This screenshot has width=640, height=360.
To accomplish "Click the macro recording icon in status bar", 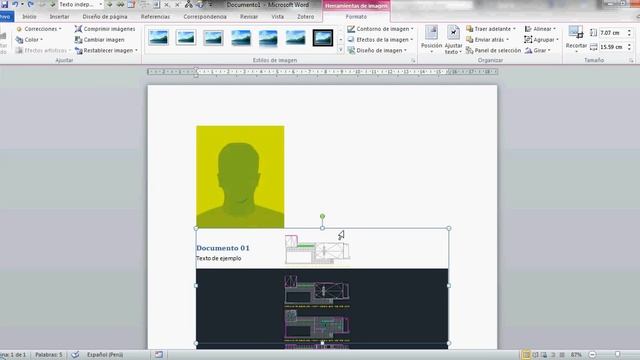I will (159, 355).
